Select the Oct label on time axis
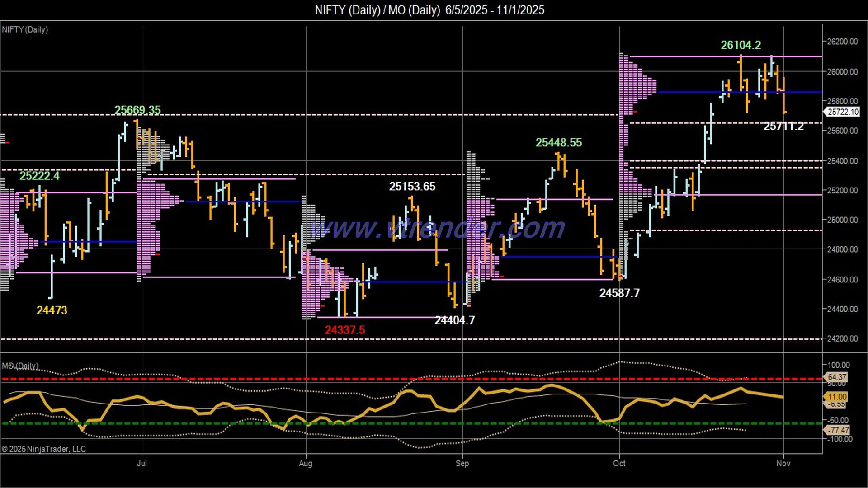The height and width of the screenshot is (488, 868). [620, 464]
